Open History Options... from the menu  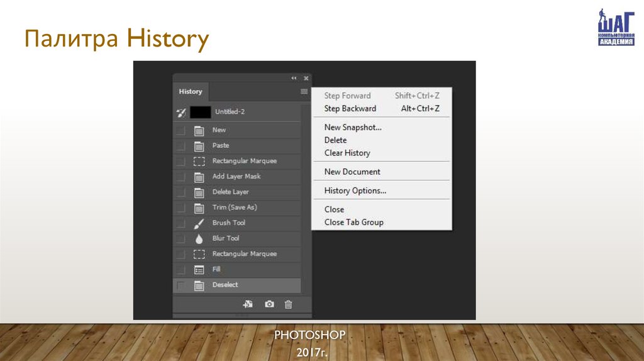(355, 191)
